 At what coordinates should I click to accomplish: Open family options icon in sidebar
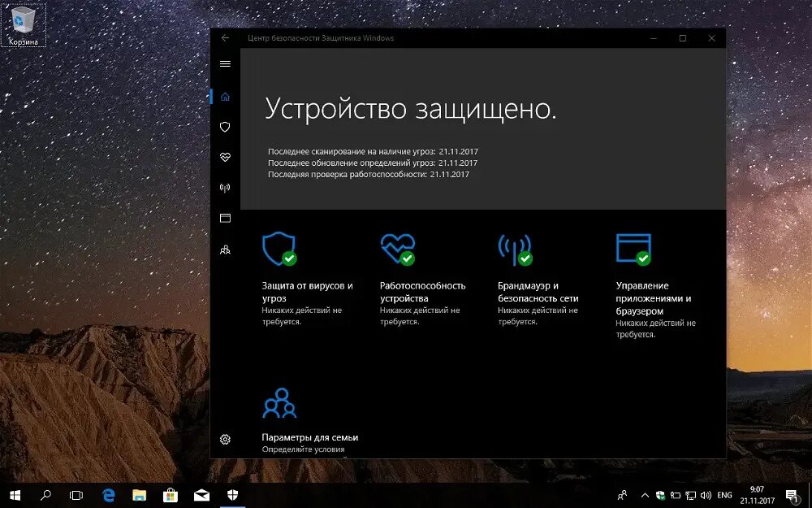click(x=225, y=250)
